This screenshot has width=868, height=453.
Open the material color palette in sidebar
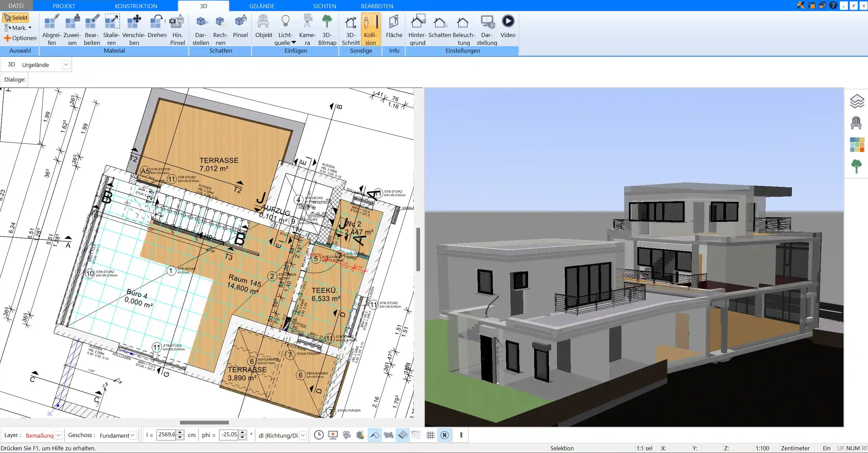coord(857,145)
